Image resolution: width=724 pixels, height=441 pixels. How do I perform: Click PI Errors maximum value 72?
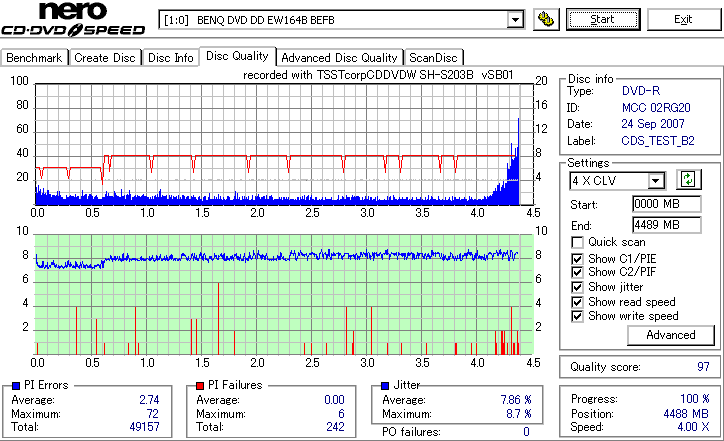(153, 413)
